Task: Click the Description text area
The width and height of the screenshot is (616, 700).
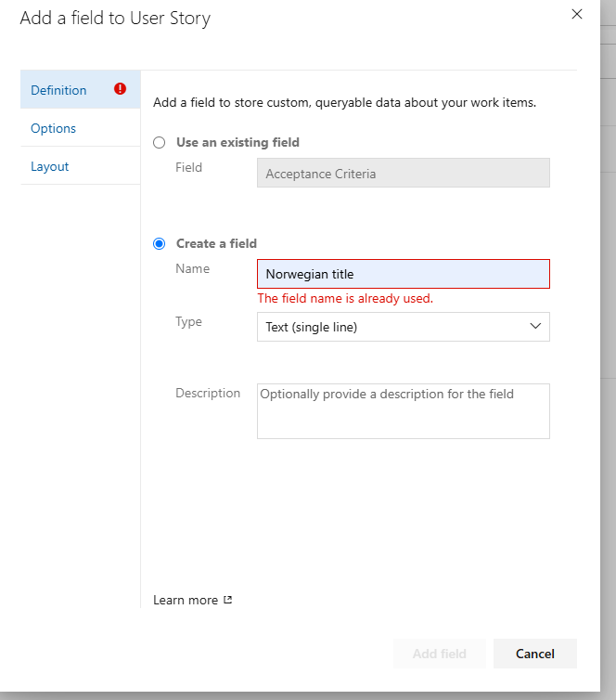Action: coord(404,411)
